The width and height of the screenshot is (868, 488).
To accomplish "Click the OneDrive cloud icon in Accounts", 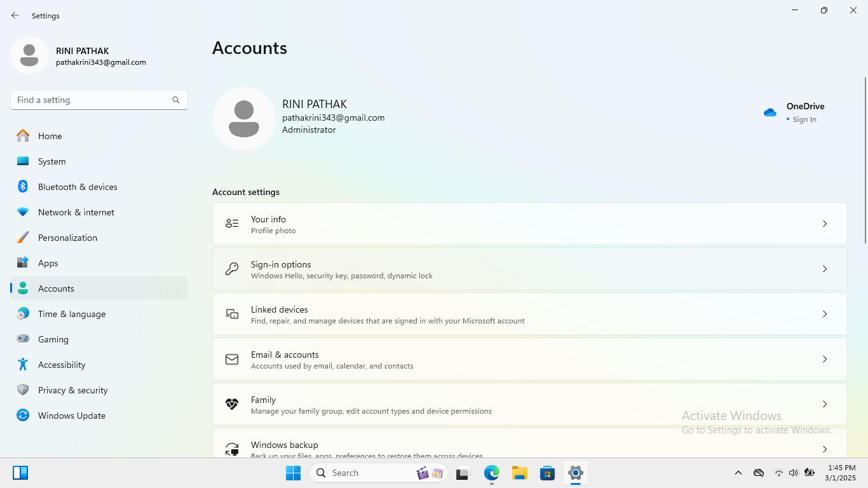I will tap(770, 112).
